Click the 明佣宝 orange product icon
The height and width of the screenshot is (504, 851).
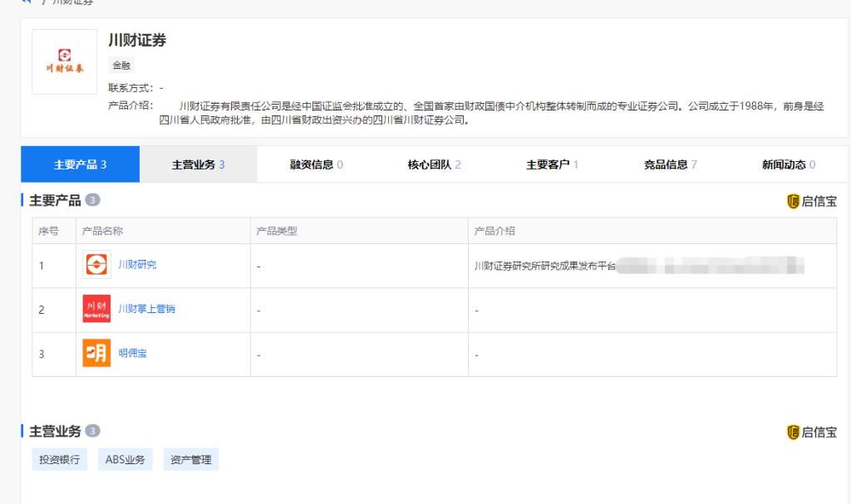(96, 354)
